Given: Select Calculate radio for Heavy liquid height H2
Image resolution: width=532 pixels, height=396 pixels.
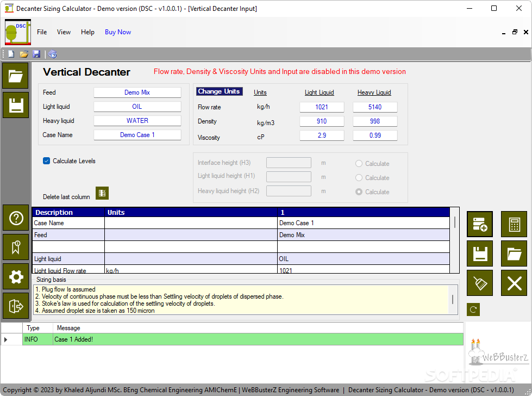Looking at the screenshot, I should [x=359, y=192].
